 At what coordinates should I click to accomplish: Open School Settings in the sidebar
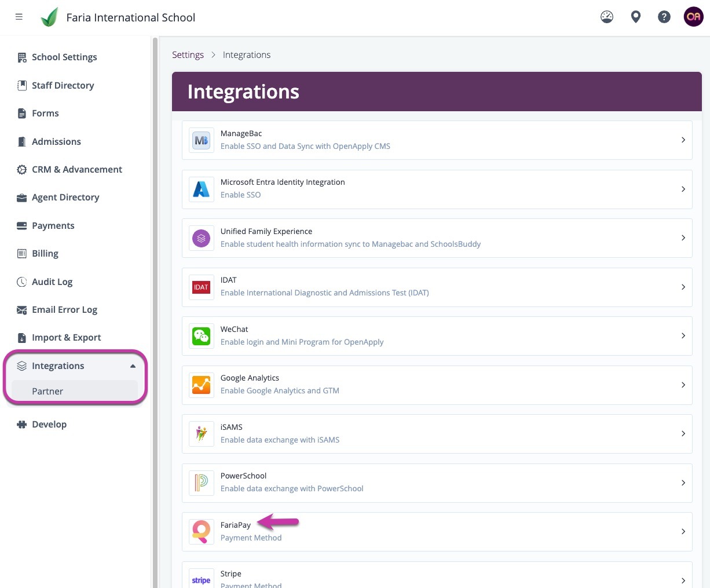pyautogui.click(x=64, y=57)
